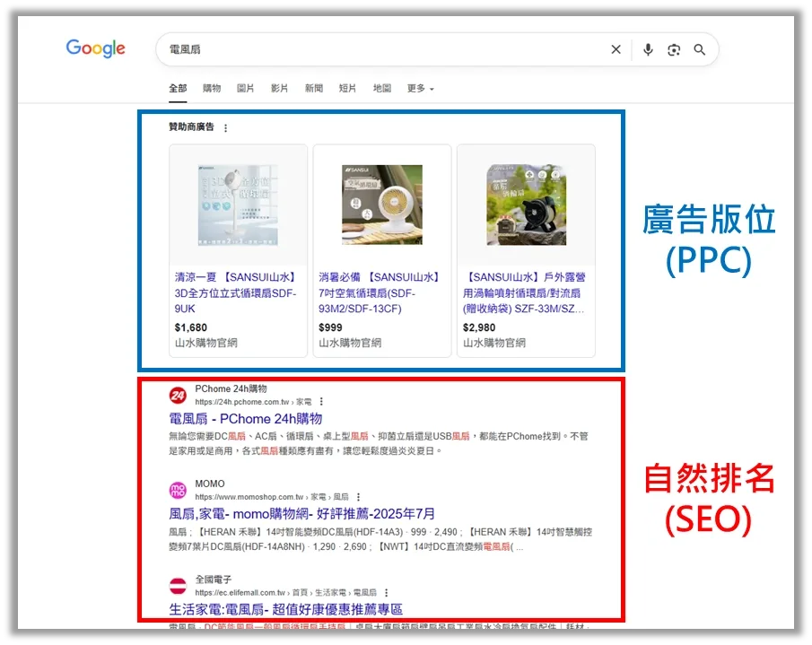Click the Google logo
Screen dimensions: 812x645
pos(96,48)
